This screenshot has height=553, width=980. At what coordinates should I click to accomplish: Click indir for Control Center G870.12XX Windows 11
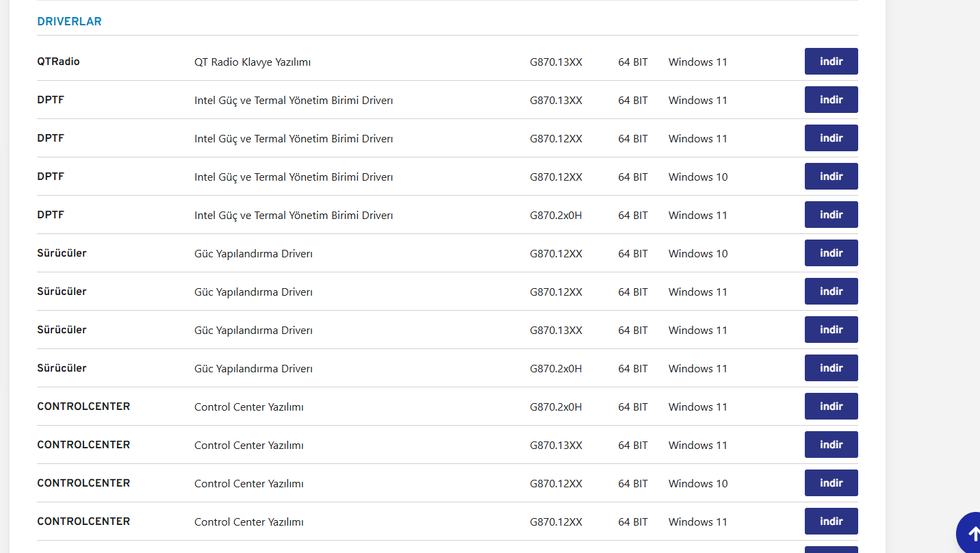tap(831, 522)
